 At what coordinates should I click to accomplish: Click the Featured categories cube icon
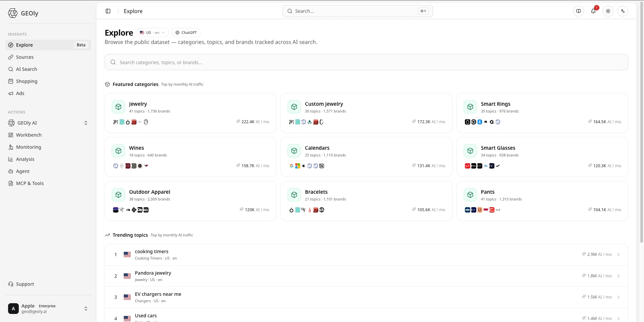107,84
